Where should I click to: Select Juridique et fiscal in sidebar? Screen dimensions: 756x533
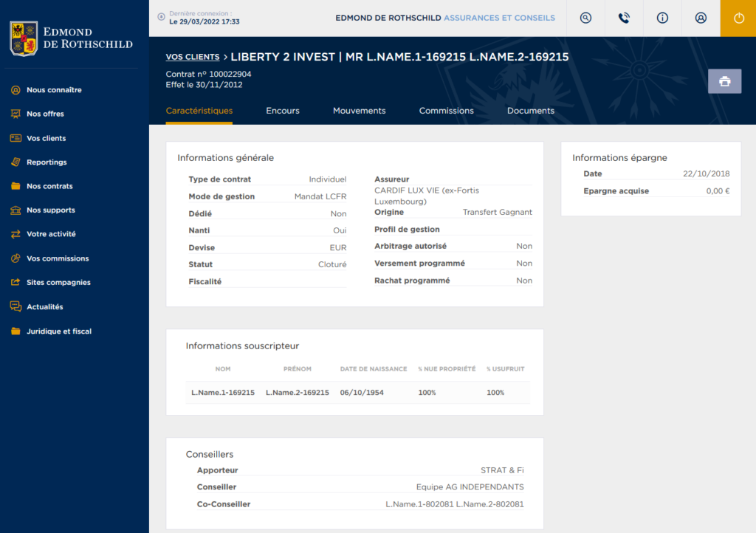click(x=59, y=331)
